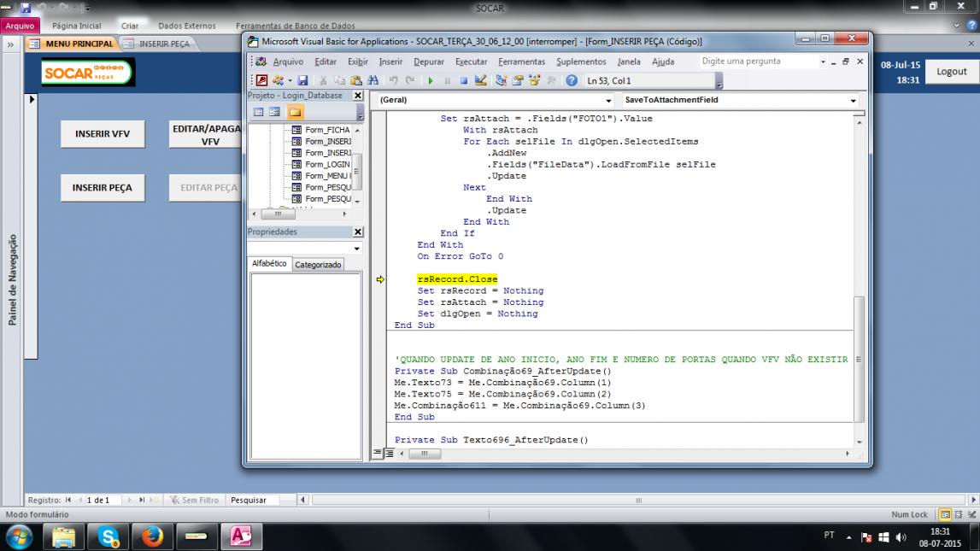Open the Object Browser icon

[534, 80]
